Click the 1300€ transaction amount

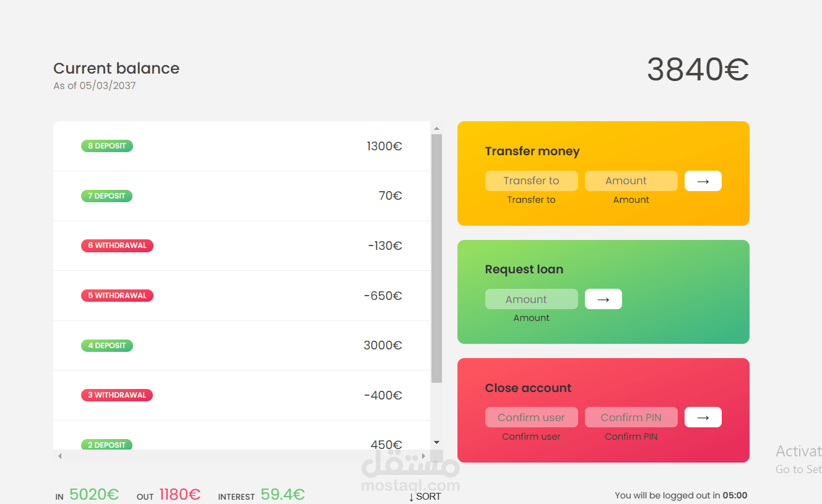coord(384,147)
